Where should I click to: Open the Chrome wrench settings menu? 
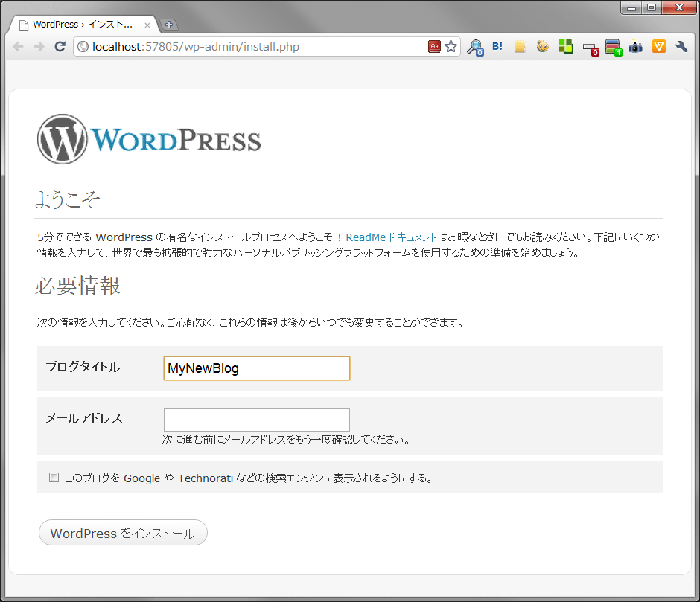pyautogui.click(x=681, y=46)
